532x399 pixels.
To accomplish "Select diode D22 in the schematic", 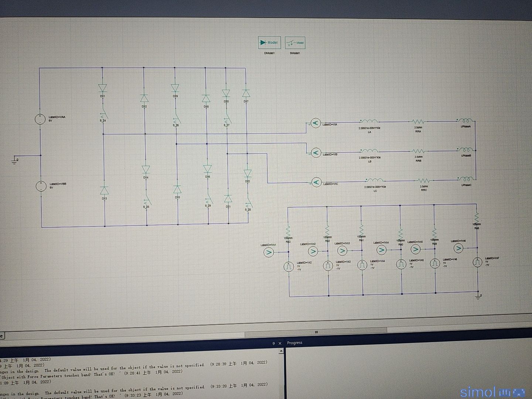I will [248, 173].
